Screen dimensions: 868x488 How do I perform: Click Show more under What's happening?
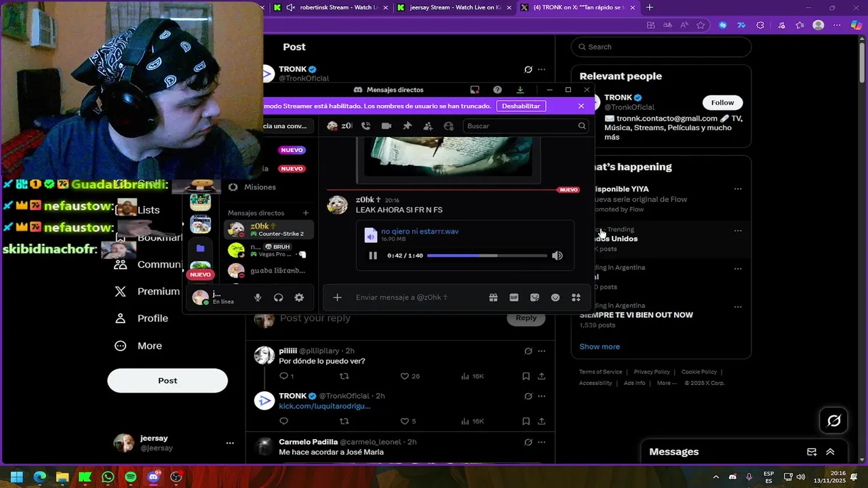[x=599, y=346]
